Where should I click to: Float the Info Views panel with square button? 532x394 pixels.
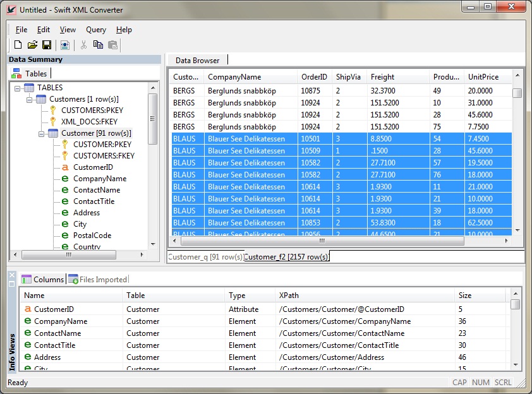[x=12, y=284]
